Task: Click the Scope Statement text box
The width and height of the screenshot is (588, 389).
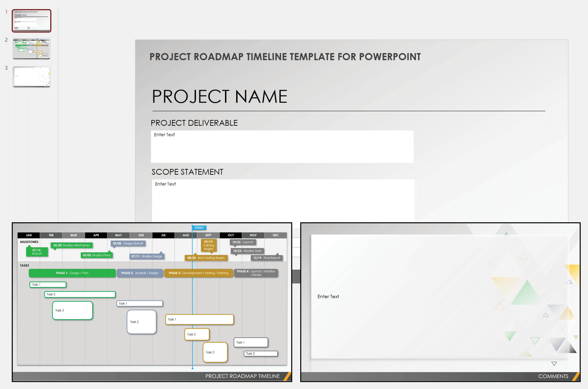Action: 283,200
